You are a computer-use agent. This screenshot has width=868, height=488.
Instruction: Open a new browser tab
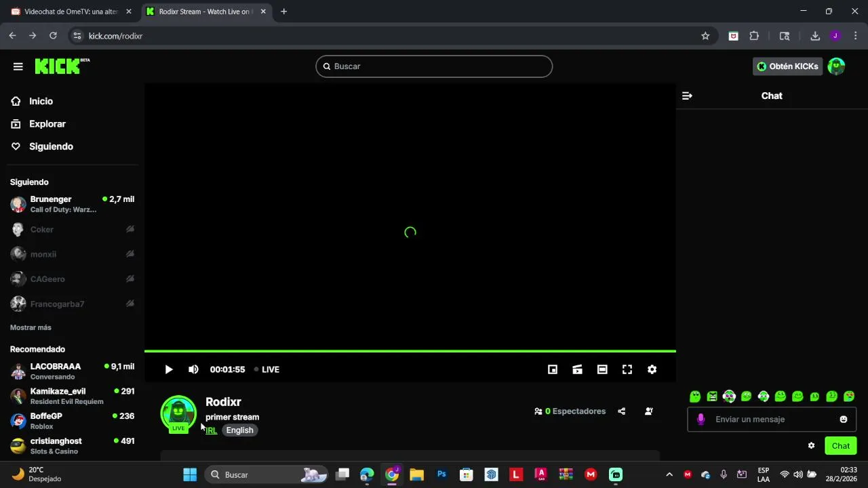click(x=283, y=12)
